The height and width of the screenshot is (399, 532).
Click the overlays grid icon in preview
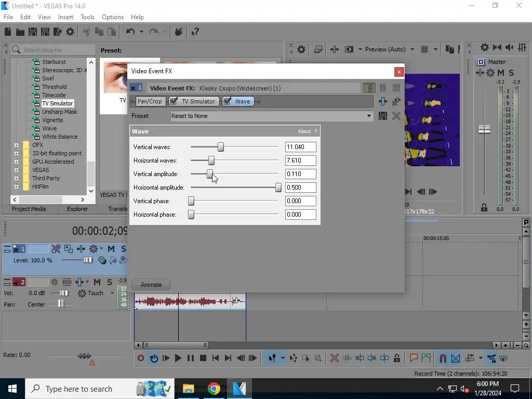tap(424, 49)
